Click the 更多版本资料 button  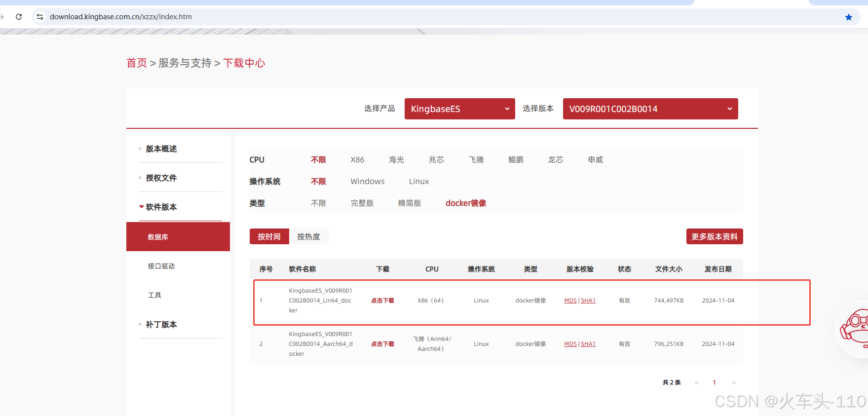click(x=715, y=237)
